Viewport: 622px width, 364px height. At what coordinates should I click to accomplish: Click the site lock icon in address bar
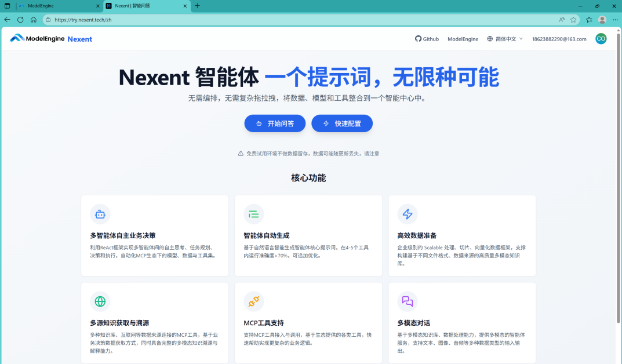click(x=48, y=20)
